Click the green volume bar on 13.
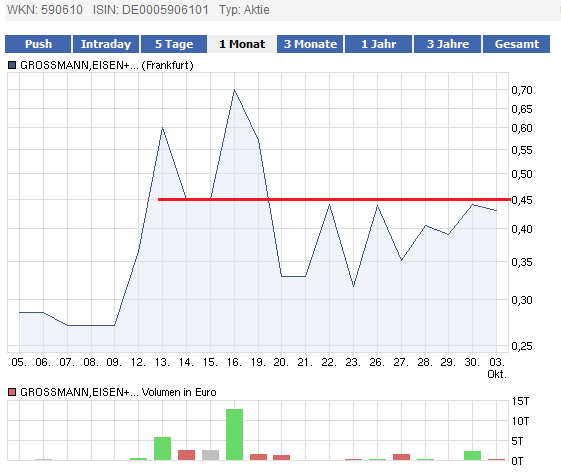561x473 pixels. pos(162,449)
